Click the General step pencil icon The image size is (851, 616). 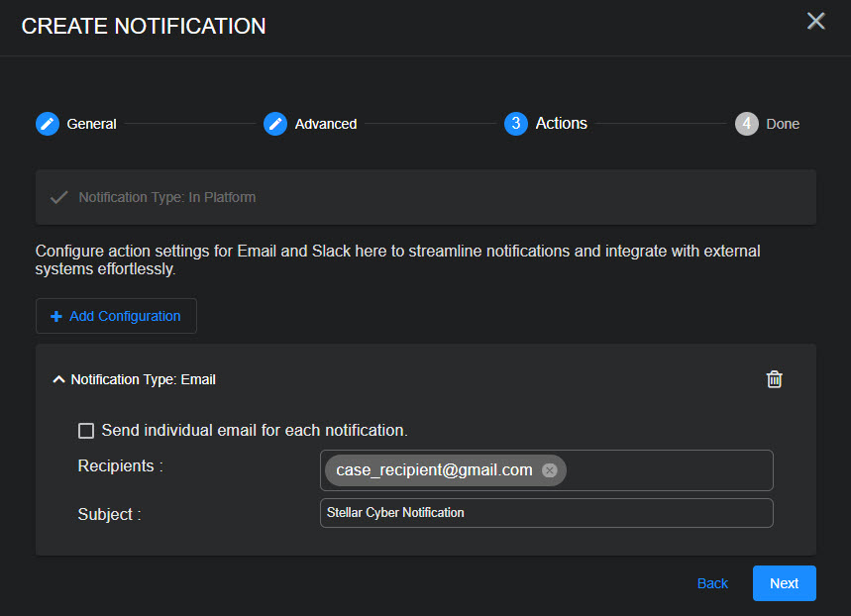(x=48, y=124)
